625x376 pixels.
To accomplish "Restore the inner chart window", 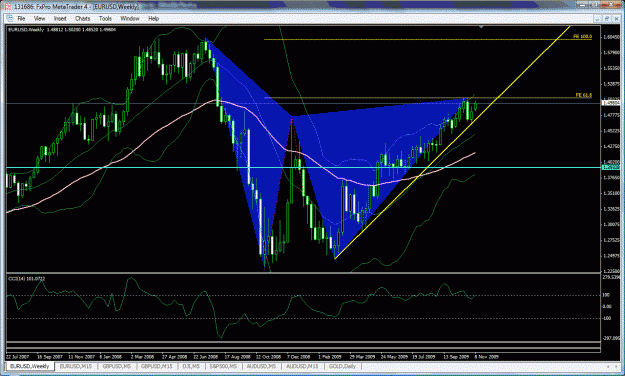I will point(607,18).
